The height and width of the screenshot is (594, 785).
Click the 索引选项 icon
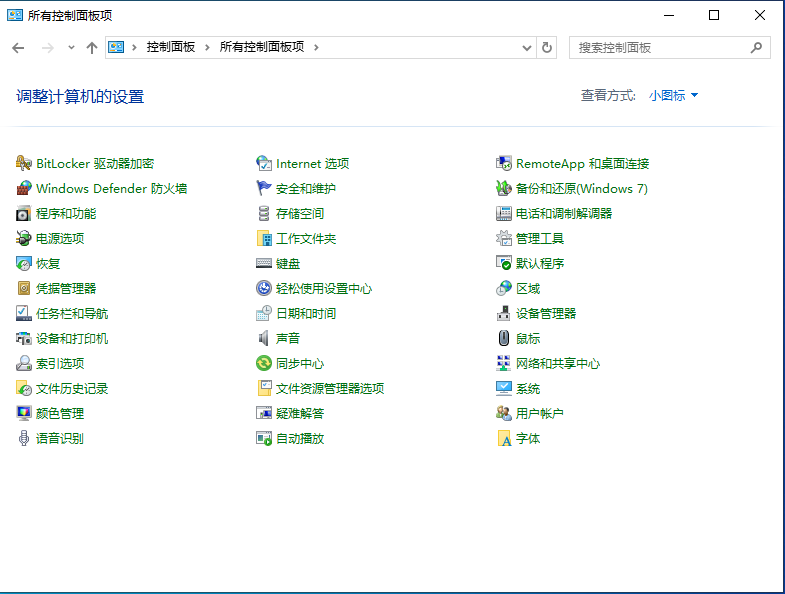[24, 364]
